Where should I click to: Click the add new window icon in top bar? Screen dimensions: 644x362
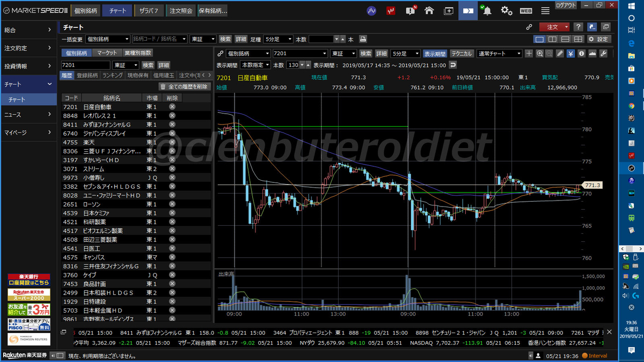[x=449, y=10]
